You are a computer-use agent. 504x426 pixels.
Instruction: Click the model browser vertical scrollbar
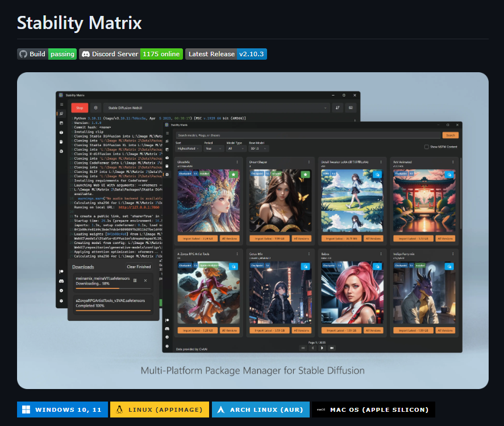click(461, 193)
